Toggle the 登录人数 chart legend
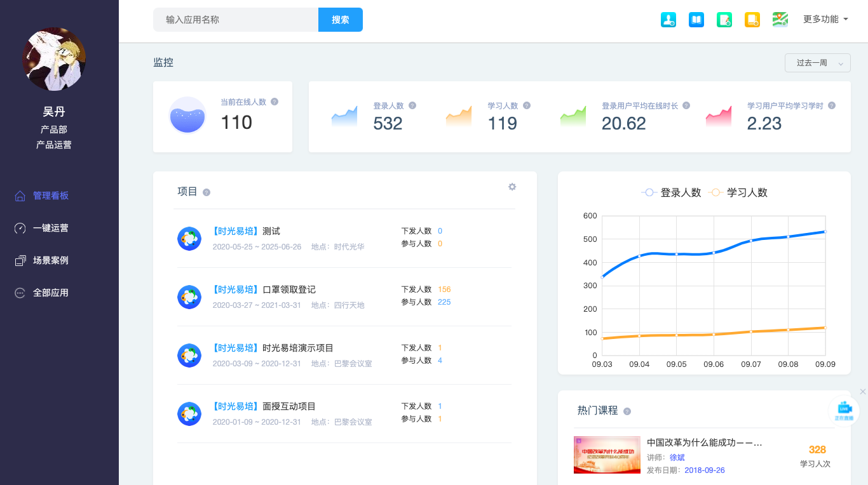Screen dimensions: 868x485 (x=671, y=192)
